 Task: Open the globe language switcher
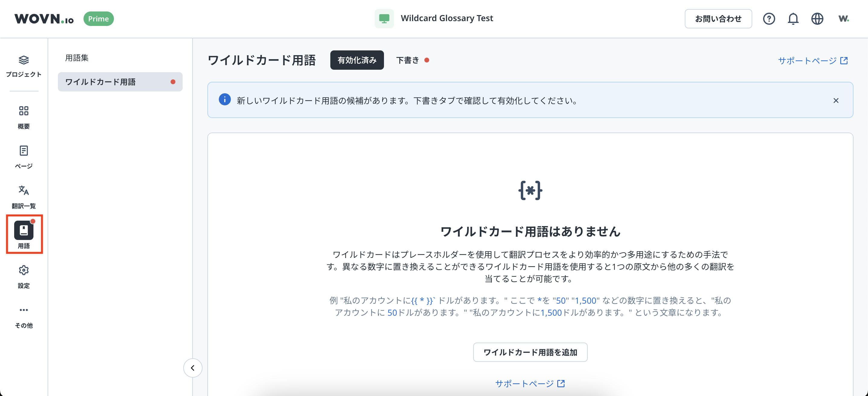pos(817,18)
